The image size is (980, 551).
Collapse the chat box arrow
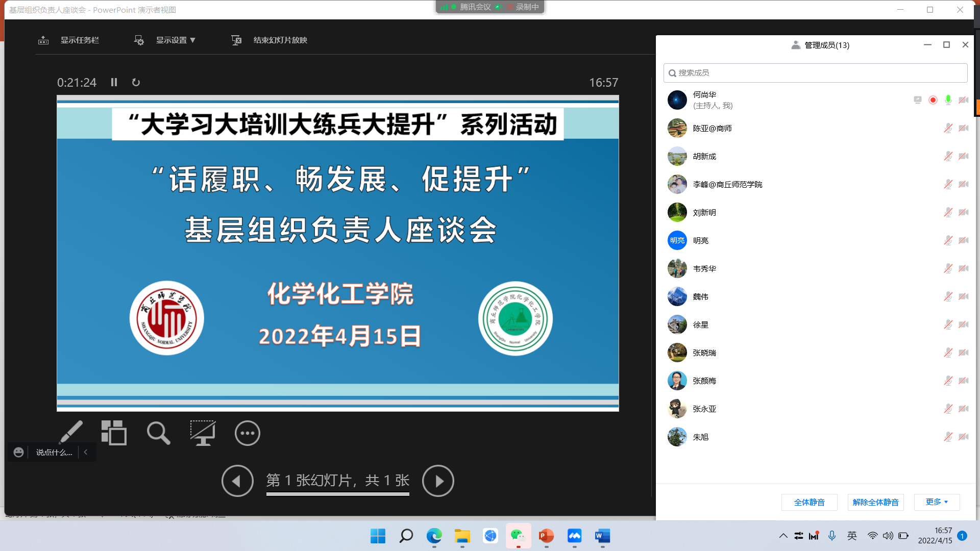pyautogui.click(x=86, y=452)
